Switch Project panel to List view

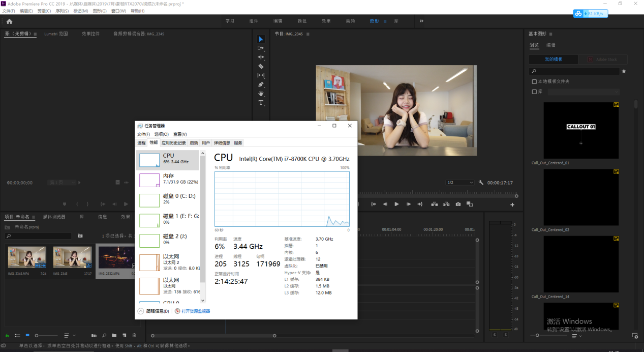pos(17,336)
